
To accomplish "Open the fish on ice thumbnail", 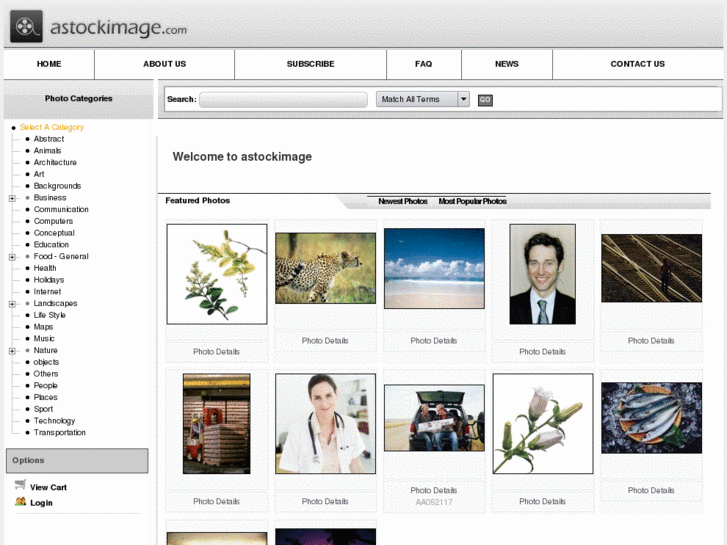I will pyautogui.click(x=651, y=418).
